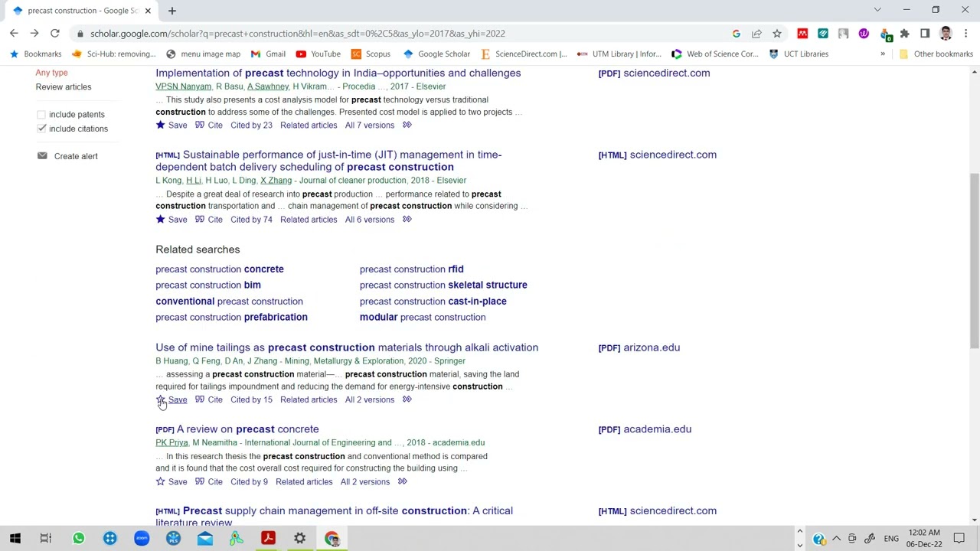
Task: Open the academia.edu PDF link
Action: (x=645, y=429)
